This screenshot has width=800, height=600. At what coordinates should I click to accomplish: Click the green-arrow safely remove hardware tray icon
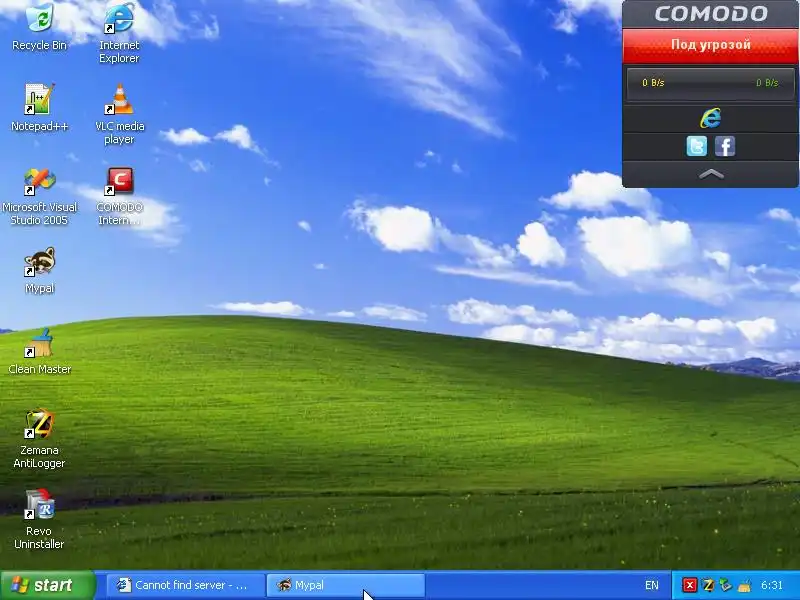click(x=726, y=585)
